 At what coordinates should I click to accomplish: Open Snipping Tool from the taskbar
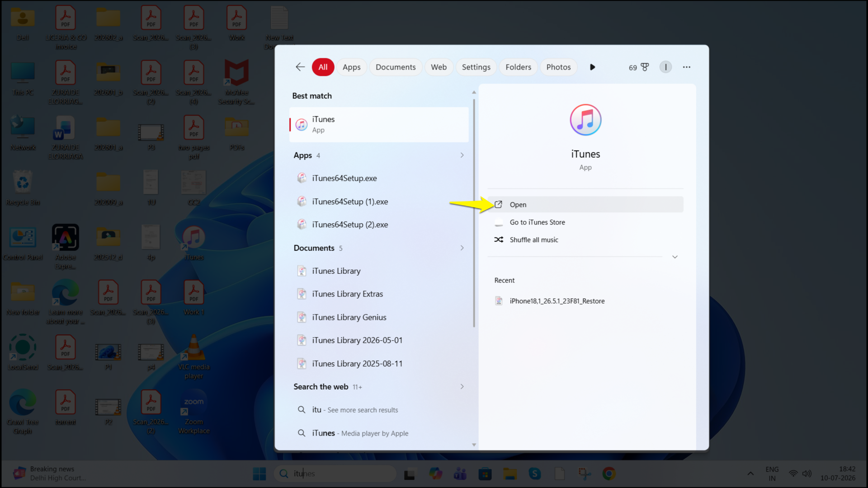(585, 474)
